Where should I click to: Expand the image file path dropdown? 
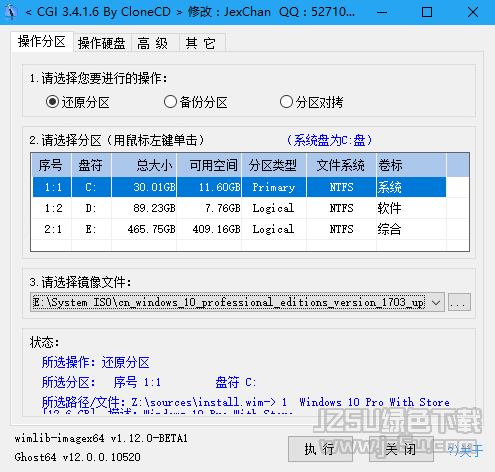point(436,302)
